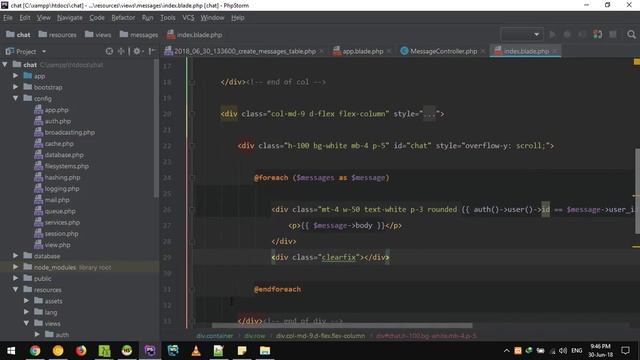
Task: Collapse the resources folder
Action: pyautogui.click(x=16, y=289)
